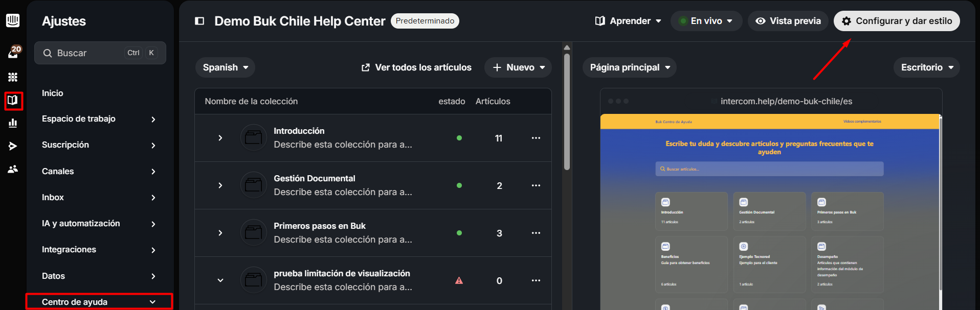Screen dimensions: 980x310
Task: Click the collections list scrollbar thumb
Action: 567,112
